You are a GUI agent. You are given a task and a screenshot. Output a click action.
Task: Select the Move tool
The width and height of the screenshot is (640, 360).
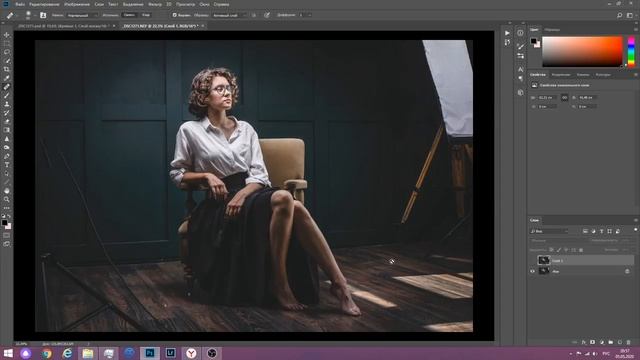[7, 35]
